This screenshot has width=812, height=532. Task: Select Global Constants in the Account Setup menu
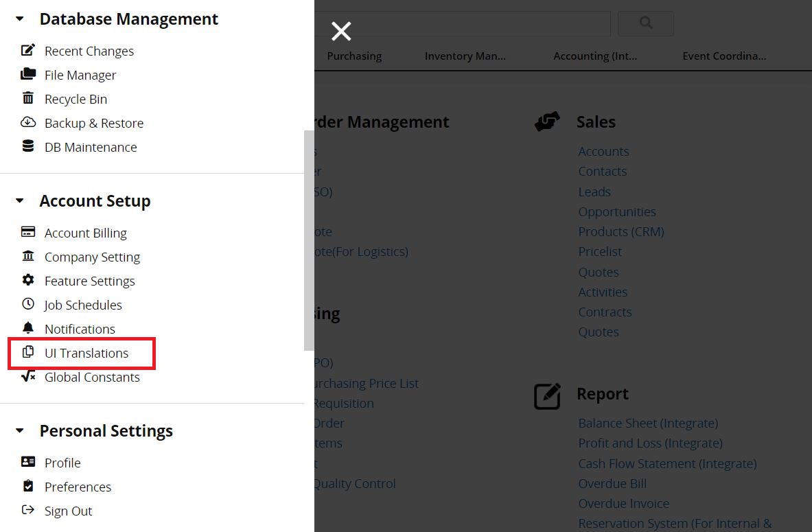coord(80,377)
